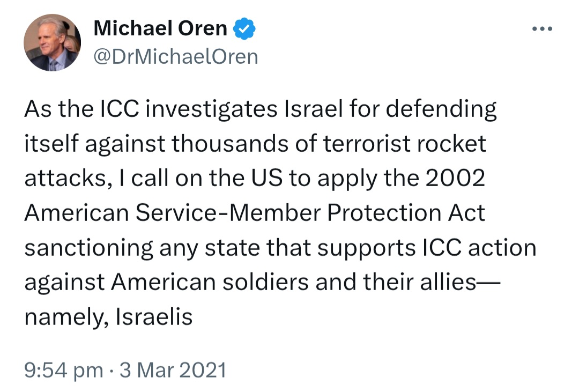Click the word attacks in the tweet
579x392 pixels.
pos(65,179)
